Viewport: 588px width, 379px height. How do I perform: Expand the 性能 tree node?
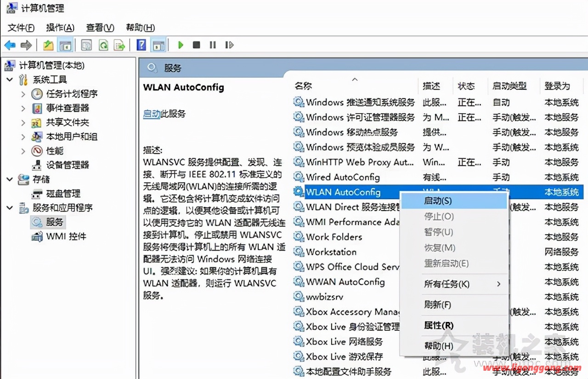(23, 151)
